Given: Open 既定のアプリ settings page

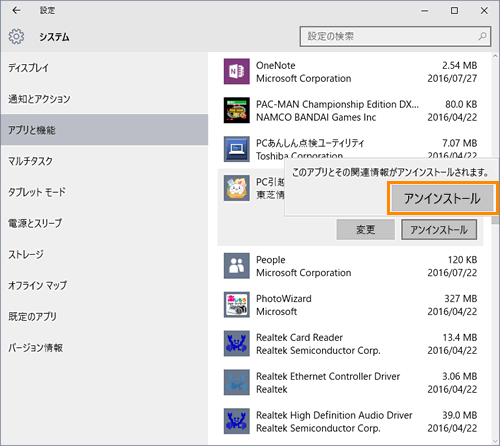Looking at the screenshot, I should click(104, 316).
